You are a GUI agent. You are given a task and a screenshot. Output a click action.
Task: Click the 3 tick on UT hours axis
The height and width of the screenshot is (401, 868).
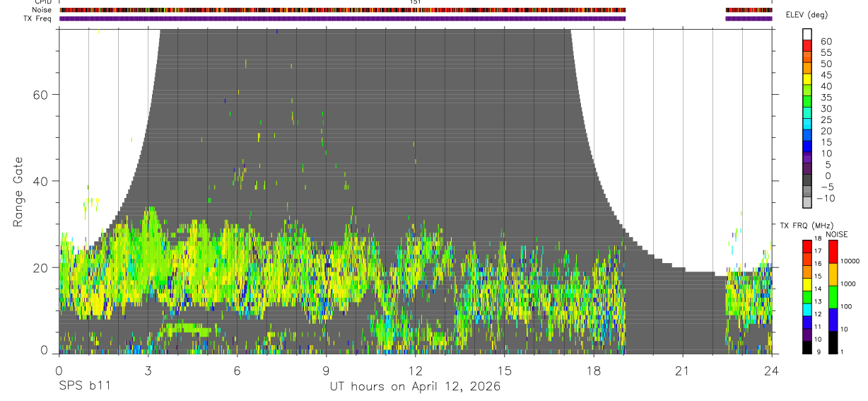pos(147,370)
